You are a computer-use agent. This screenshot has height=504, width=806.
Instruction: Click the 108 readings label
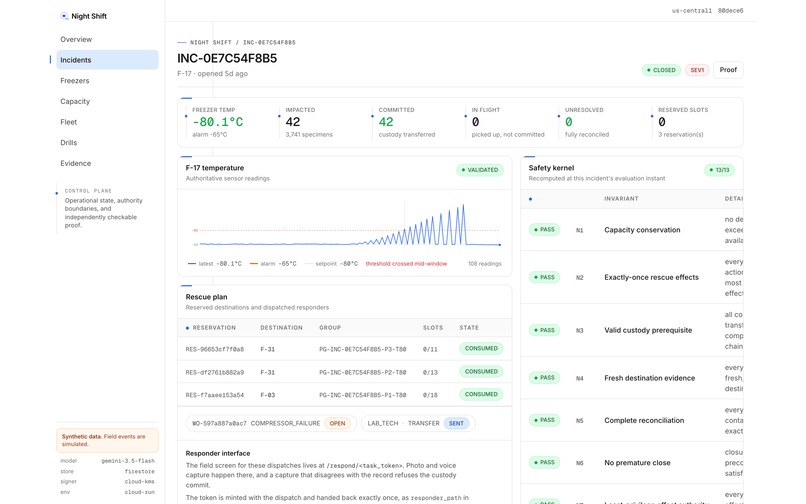click(484, 264)
